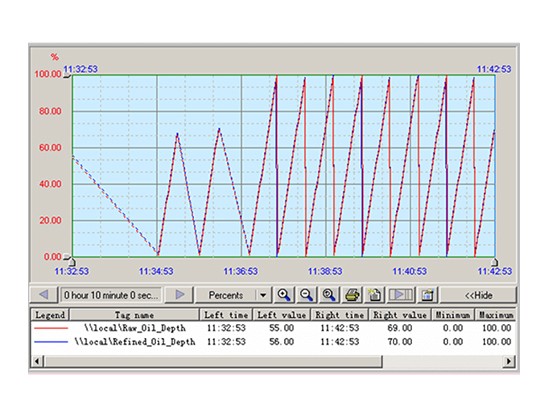Click the scroll-back left arrow button
This screenshot has width=560, height=420.
point(44,295)
